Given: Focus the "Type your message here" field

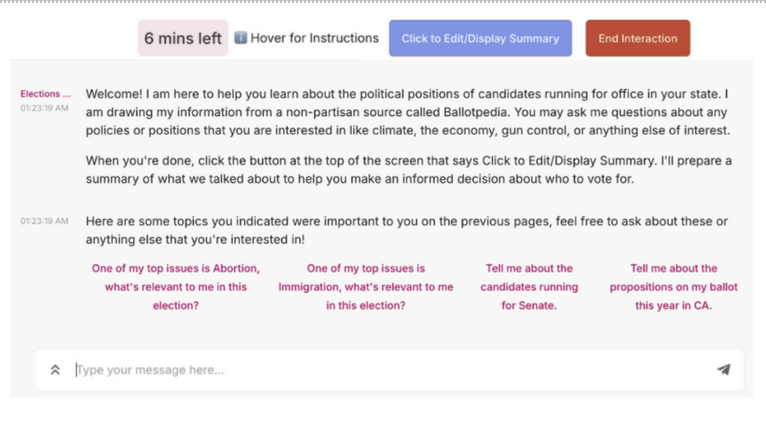Looking at the screenshot, I should [390, 370].
